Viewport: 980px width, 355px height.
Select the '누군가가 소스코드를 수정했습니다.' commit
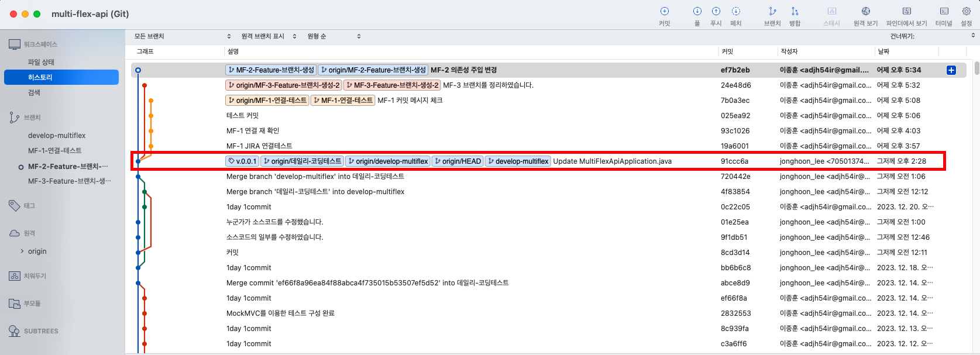point(549,222)
